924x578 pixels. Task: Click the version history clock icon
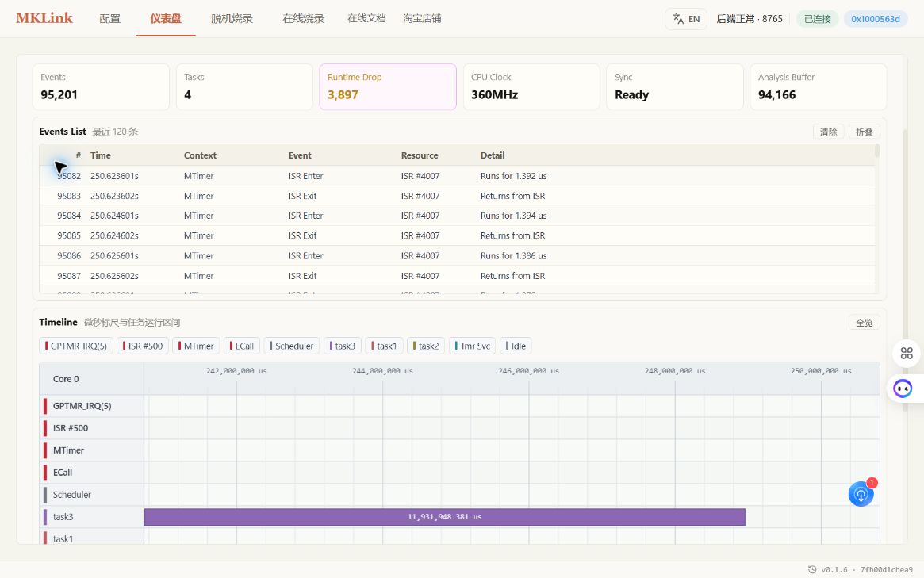click(x=812, y=569)
